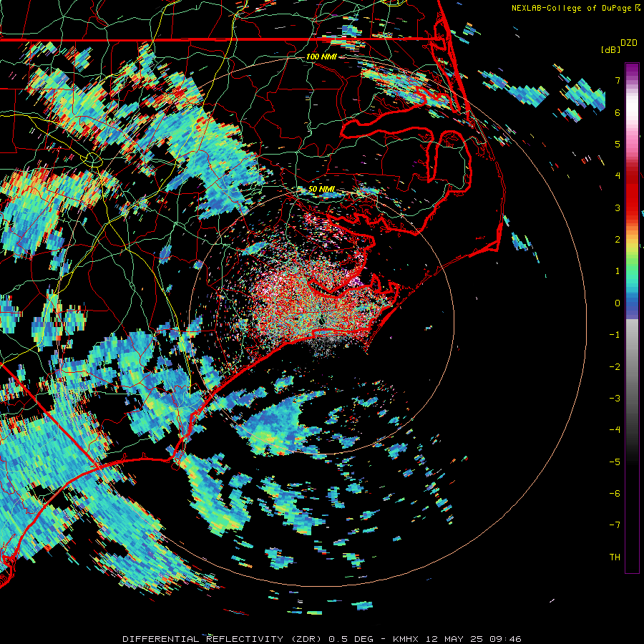Click the "0" value on the dB scale
The image size is (644, 644).
[618, 303]
